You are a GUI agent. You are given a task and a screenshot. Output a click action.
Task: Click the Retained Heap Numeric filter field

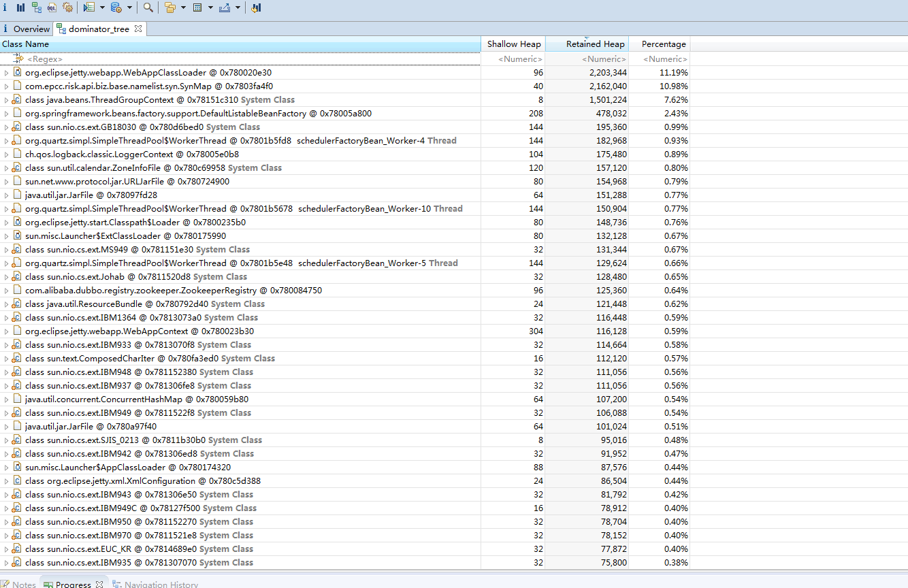pyautogui.click(x=587, y=59)
